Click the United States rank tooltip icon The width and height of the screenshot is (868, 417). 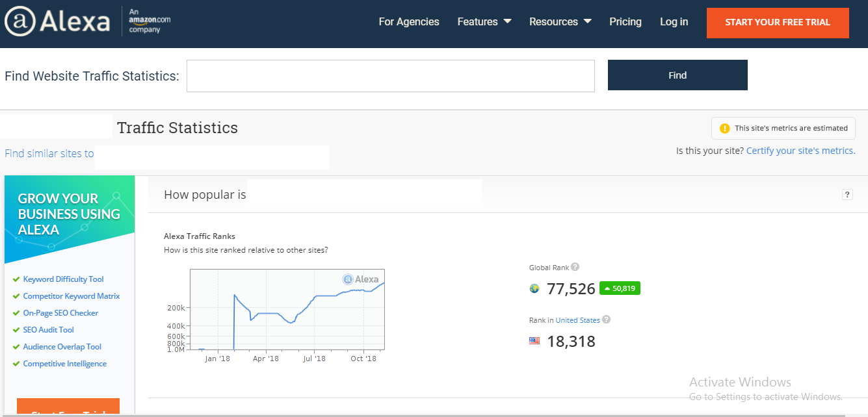(x=606, y=320)
